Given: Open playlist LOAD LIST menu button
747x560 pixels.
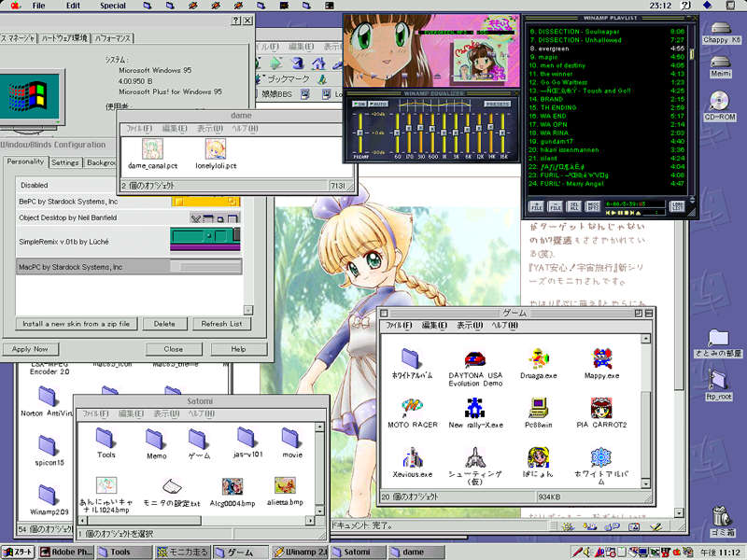Looking at the screenshot, I should click(677, 205).
